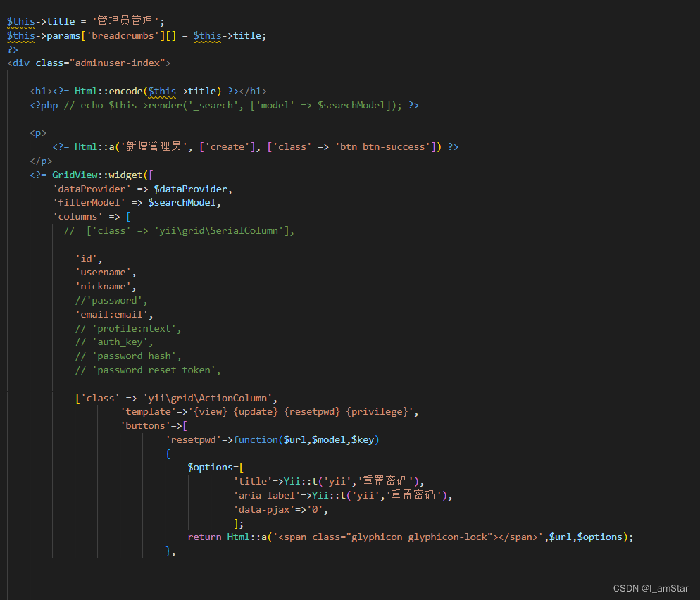The width and height of the screenshot is (700, 600).
Task: Click the text '管理员管理' in title assignment
Action: click(x=125, y=21)
